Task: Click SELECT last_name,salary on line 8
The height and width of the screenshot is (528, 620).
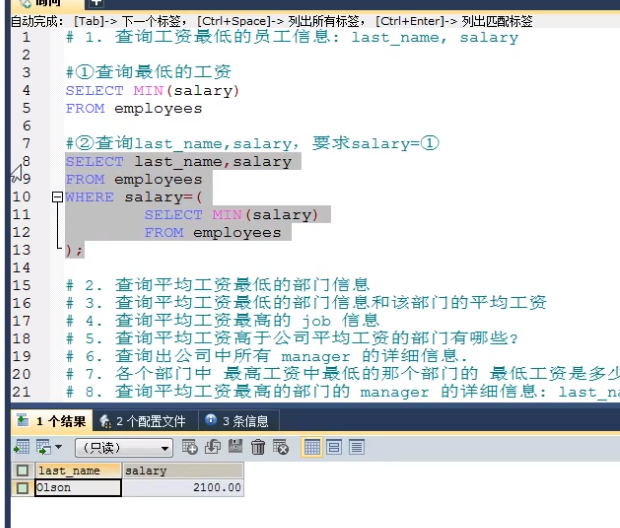Action: tap(179, 161)
